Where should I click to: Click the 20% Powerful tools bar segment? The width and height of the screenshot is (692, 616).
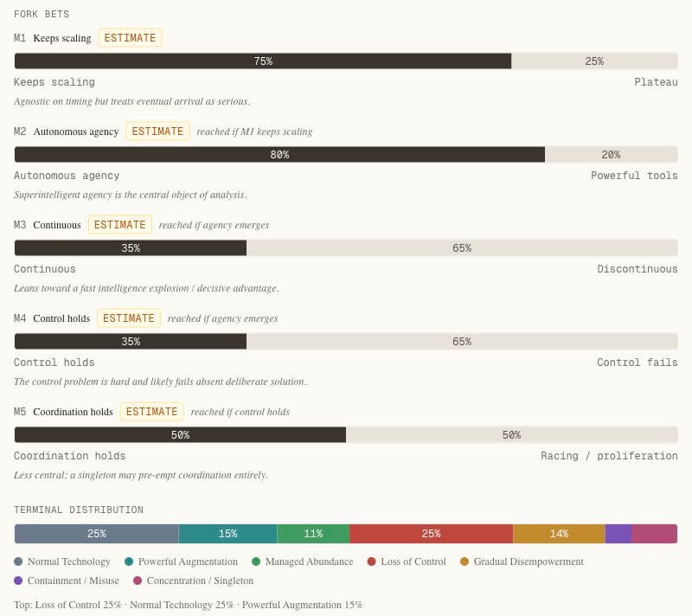(x=612, y=155)
